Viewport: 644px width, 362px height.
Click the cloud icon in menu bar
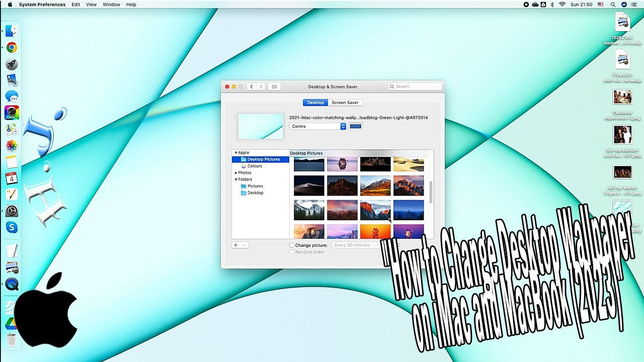535,5
